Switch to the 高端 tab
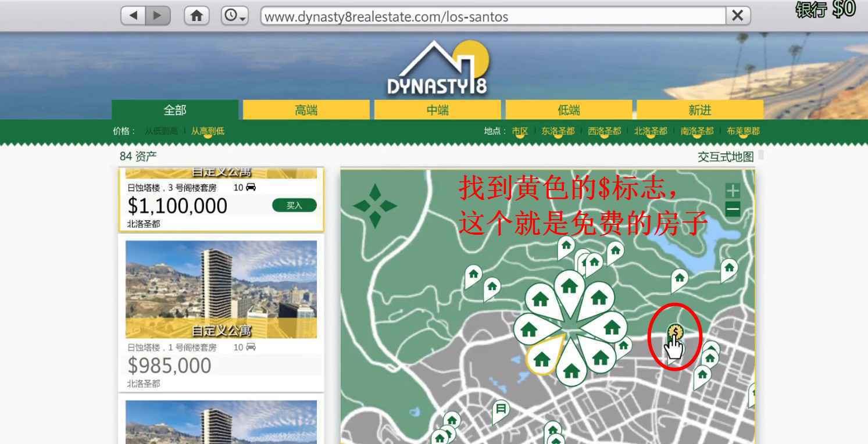This screenshot has width=868, height=444. point(306,110)
